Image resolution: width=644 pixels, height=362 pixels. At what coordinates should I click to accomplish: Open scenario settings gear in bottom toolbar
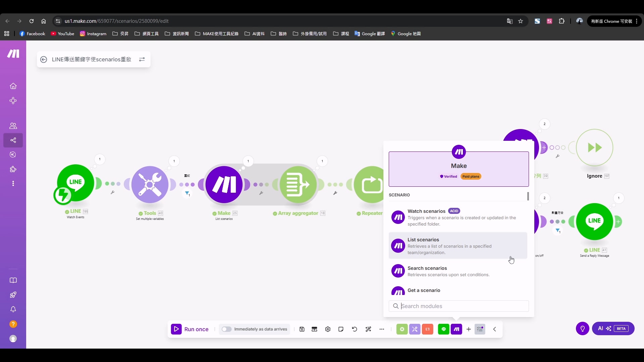pos(328,329)
